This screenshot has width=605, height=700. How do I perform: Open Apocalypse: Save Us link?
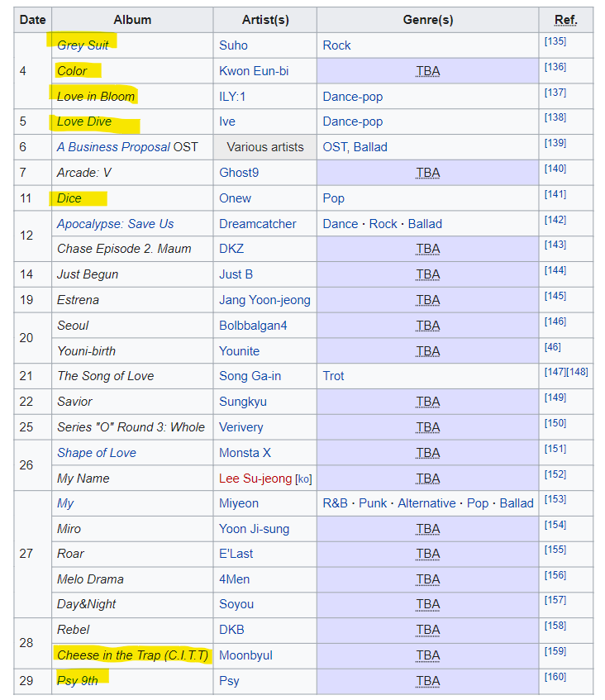tap(115, 224)
